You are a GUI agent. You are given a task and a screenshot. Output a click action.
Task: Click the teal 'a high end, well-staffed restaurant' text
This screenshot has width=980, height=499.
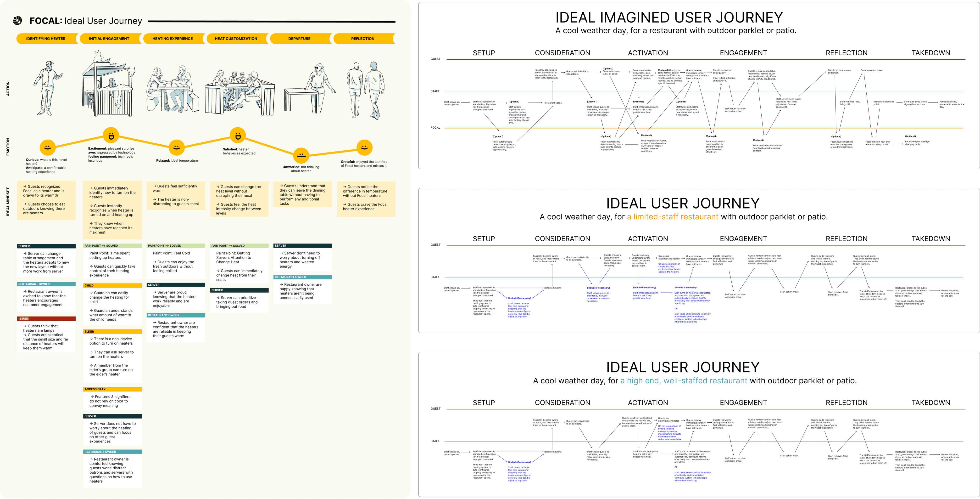pyautogui.click(x=684, y=381)
